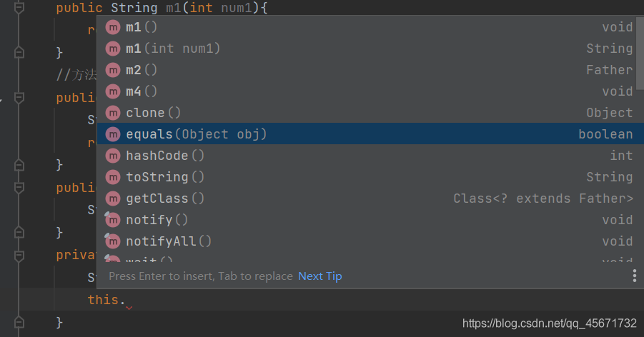Collapse the fold marker at m1(int num1) declaration
Image resolution: width=644 pixels, height=337 pixels.
[x=19, y=9]
